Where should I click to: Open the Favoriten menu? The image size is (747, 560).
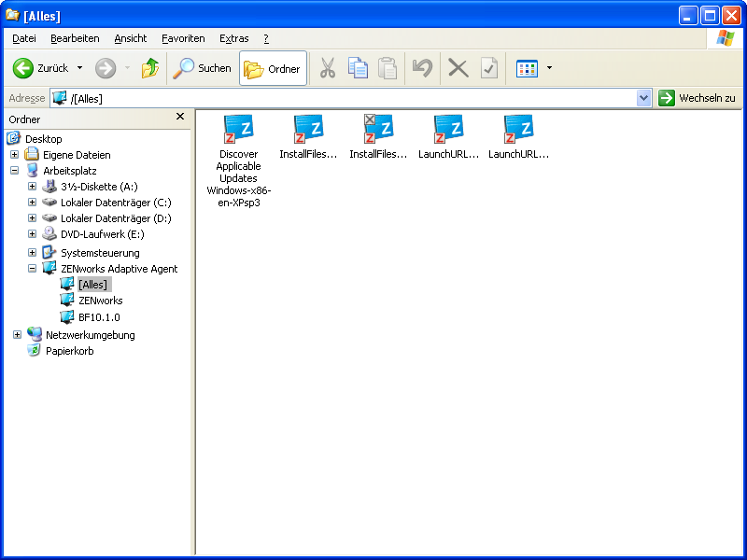point(183,38)
